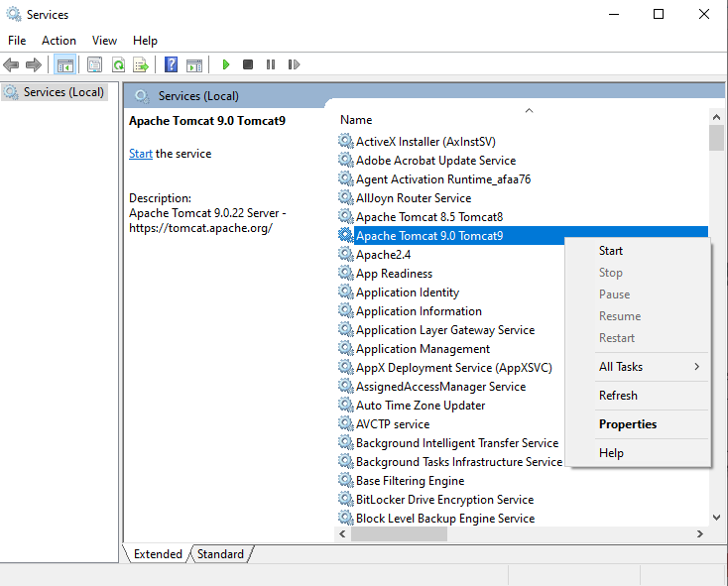Choose Properties in the context menu
This screenshot has height=586, width=728.
(x=639, y=424)
